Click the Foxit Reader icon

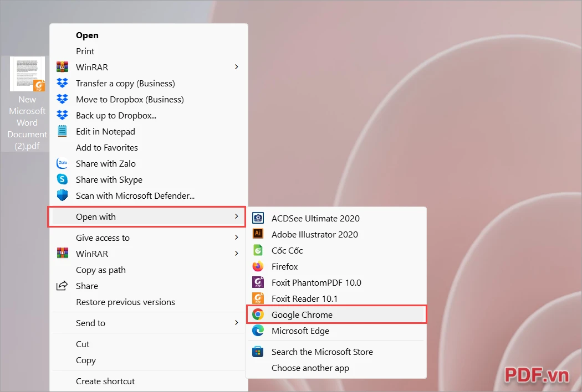[258, 298]
